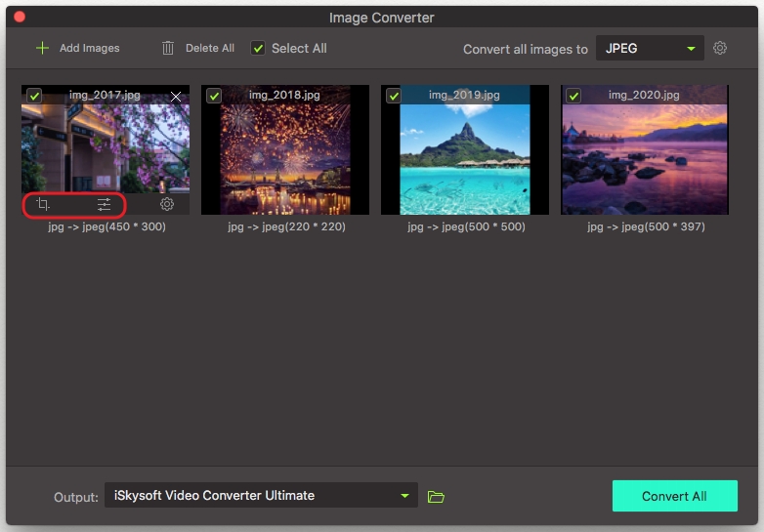Open the effects adjust icon on img_2017.jpg
Viewport: 764px width, 532px height.
[104, 204]
